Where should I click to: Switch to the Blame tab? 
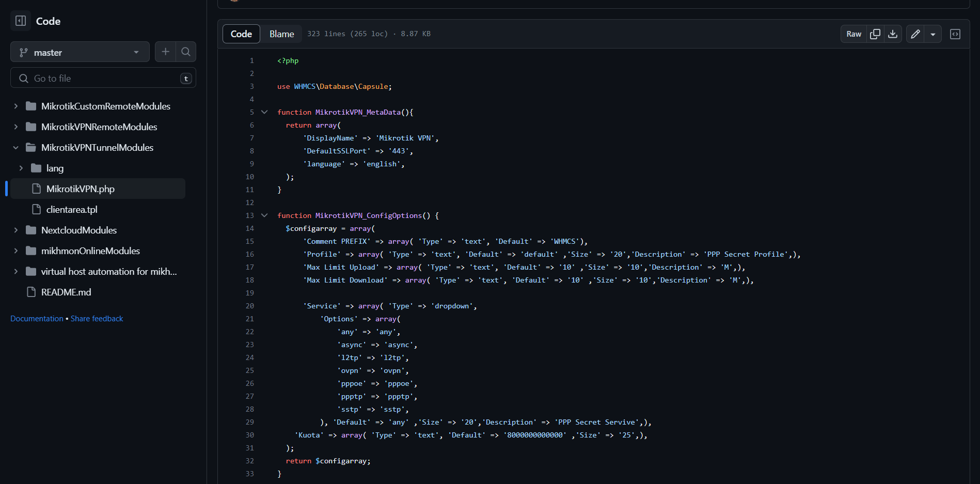tap(281, 34)
